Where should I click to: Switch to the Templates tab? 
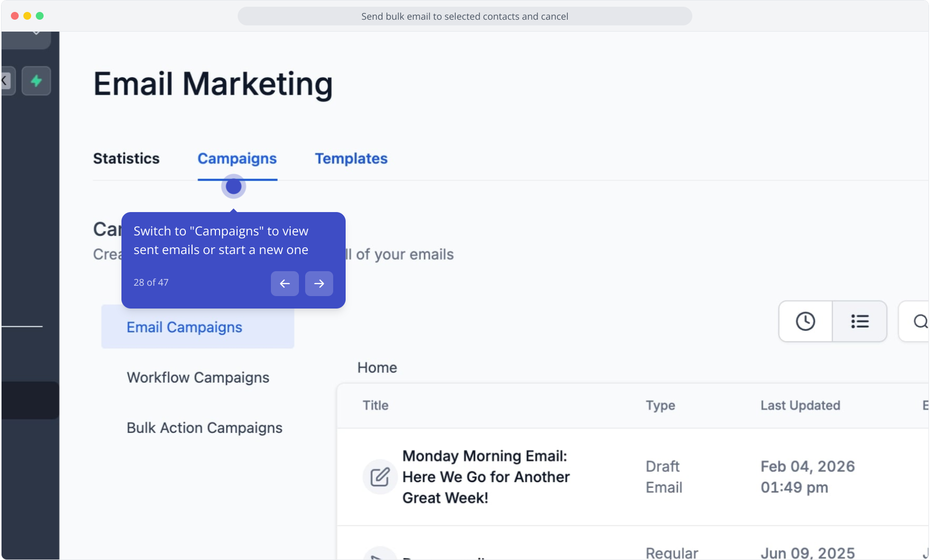[351, 159]
